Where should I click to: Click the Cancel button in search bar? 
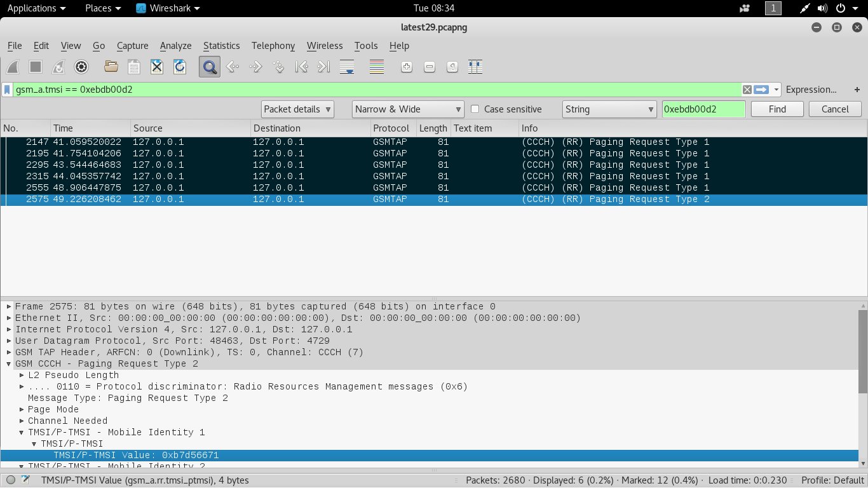click(x=835, y=109)
